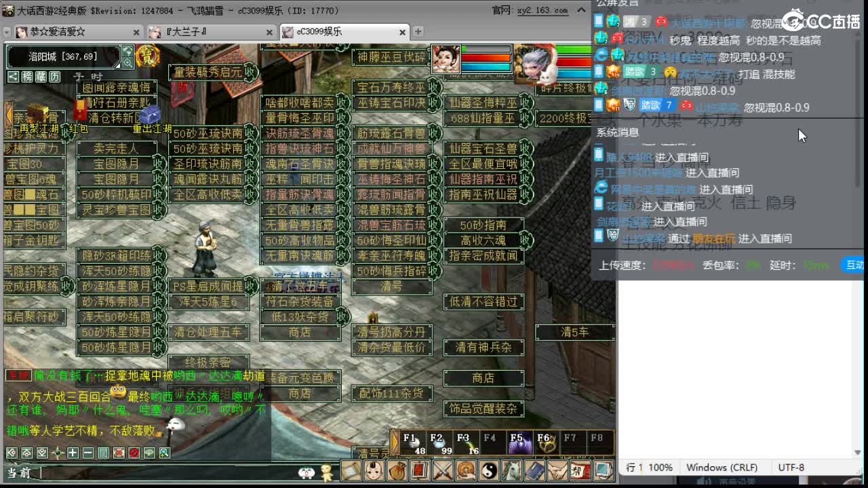Click the minimap magnifier zoom icon
The width and height of the screenshot is (868, 488).
(x=127, y=63)
